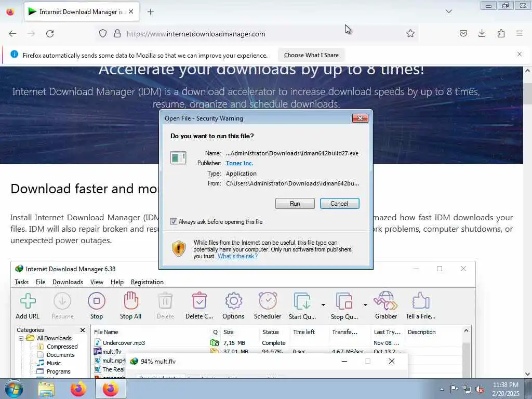
Task: Open the Windows Start button
Action: click(14, 389)
